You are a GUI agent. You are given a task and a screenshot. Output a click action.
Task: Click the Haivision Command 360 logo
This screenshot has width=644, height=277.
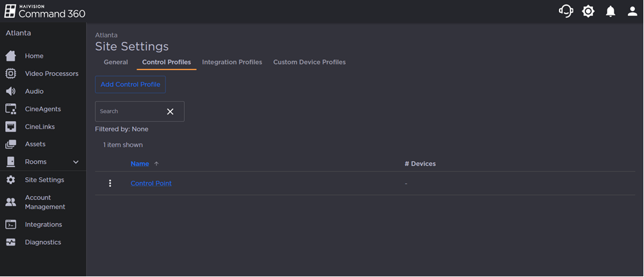tap(45, 11)
